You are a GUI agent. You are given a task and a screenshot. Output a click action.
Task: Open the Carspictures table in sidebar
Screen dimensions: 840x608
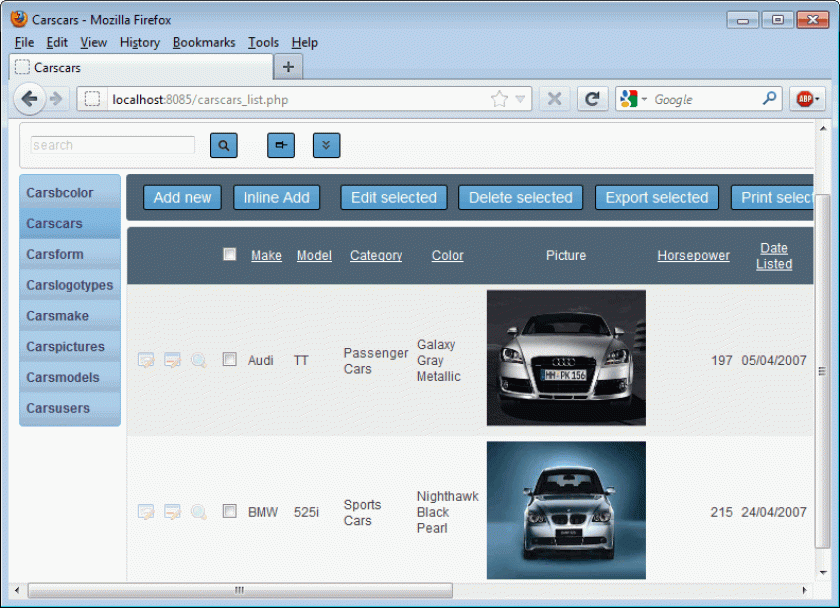coord(70,347)
